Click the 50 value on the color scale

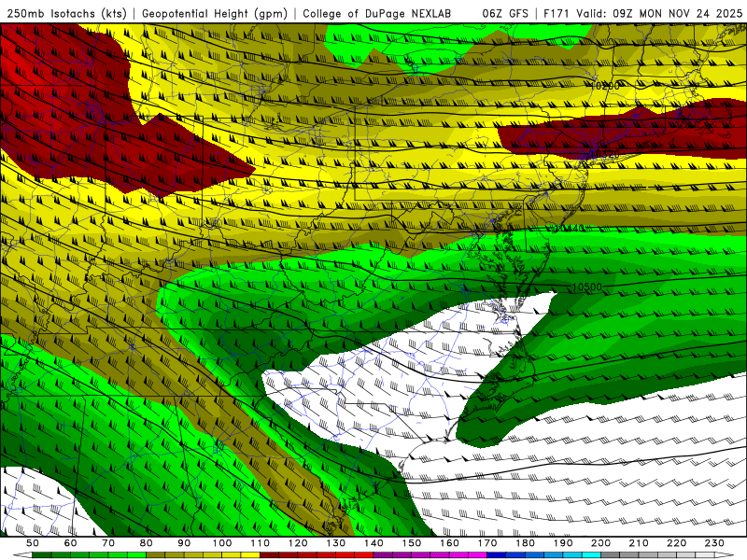33,543
